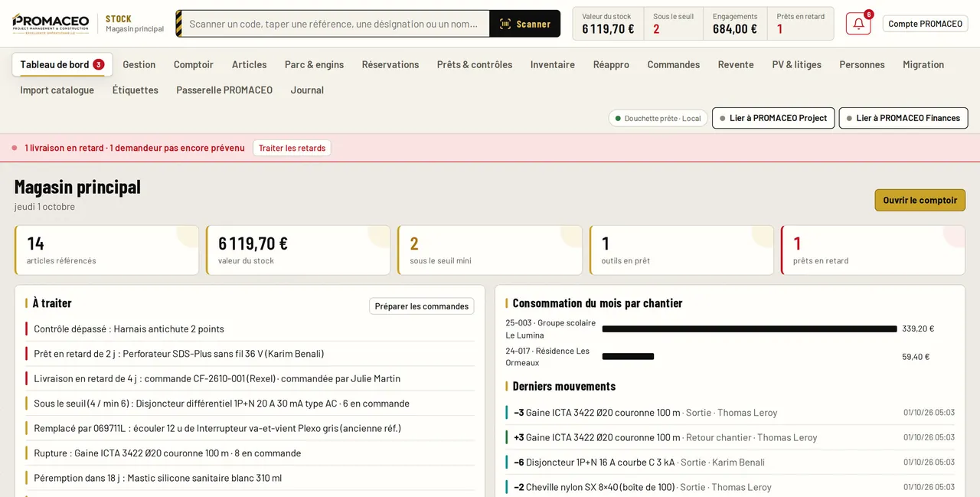Click the Valeur du stock header stat
This screenshot has width=980, height=497.
[608, 24]
